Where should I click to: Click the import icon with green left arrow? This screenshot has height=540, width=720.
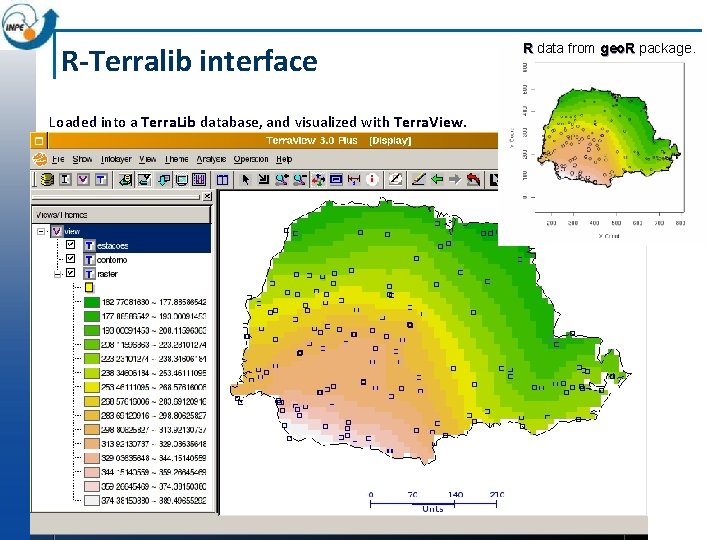click(x=124, y=180)
